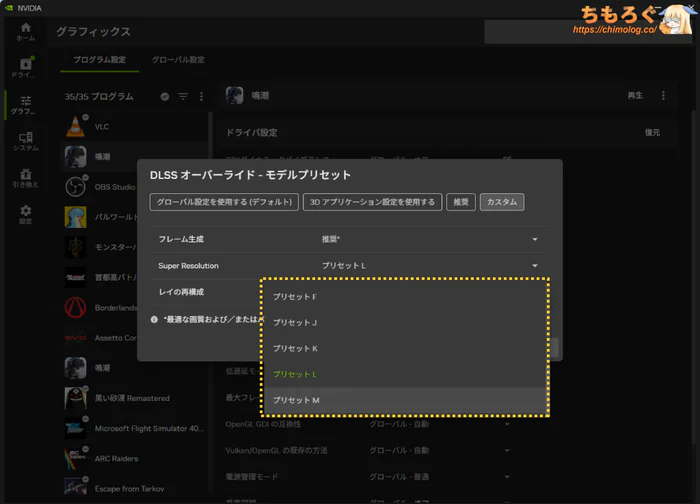Switch to the グローバル設定 tab
This screenshot has width=700, height=504.
click(x=177, y=60)
